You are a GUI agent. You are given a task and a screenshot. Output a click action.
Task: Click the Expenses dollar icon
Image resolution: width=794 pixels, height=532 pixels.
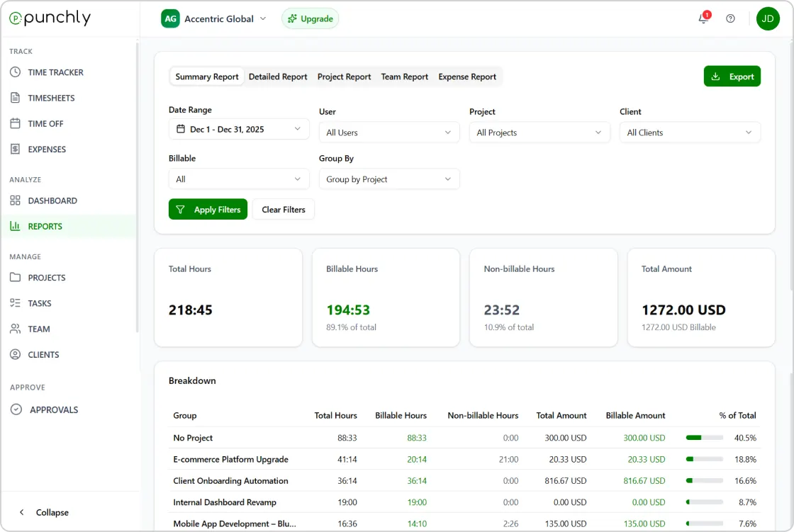15,149
